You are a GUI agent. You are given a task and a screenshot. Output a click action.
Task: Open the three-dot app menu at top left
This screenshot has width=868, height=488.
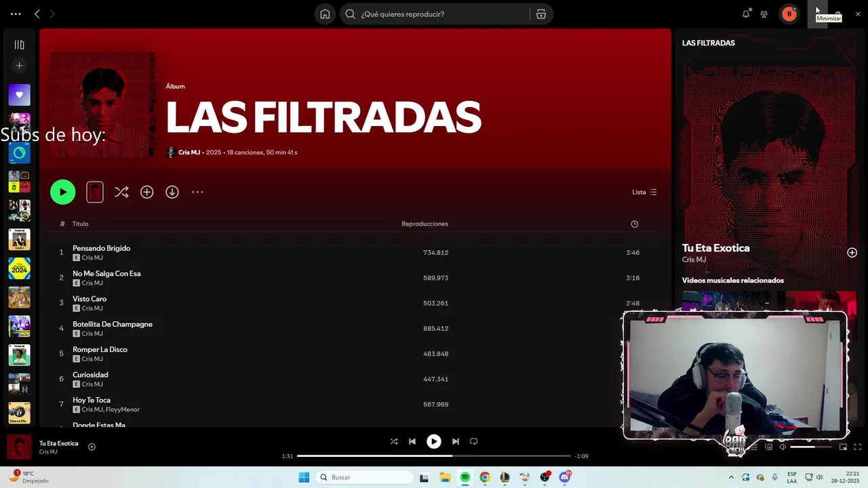(x=16, y=14)
